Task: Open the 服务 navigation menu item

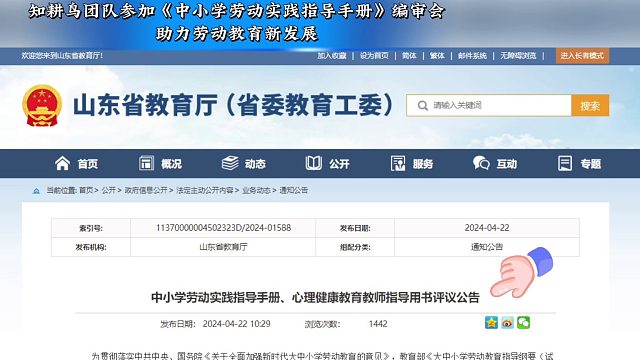Action: coord(423,164)
